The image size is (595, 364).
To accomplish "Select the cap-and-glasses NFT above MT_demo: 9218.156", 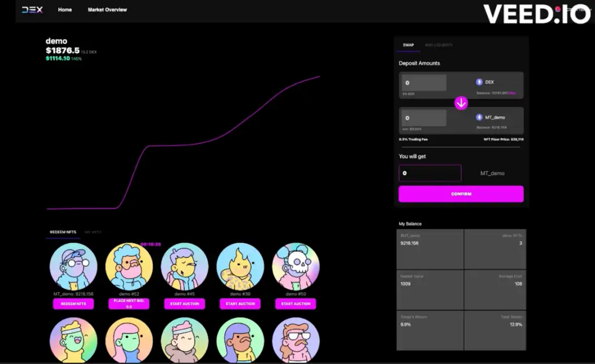I will 73,266.
